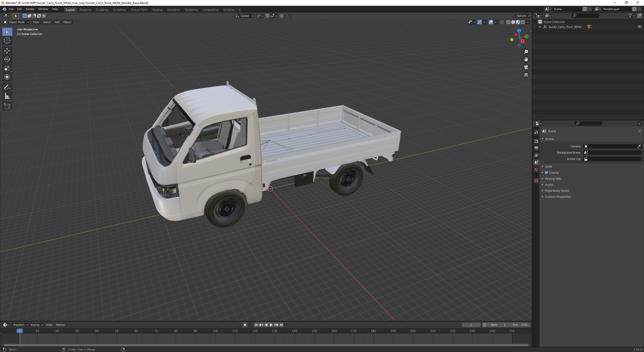Disable the Gravity checkbox
Viewport: 644px width, 352px height.
click(x=546, y=172)
